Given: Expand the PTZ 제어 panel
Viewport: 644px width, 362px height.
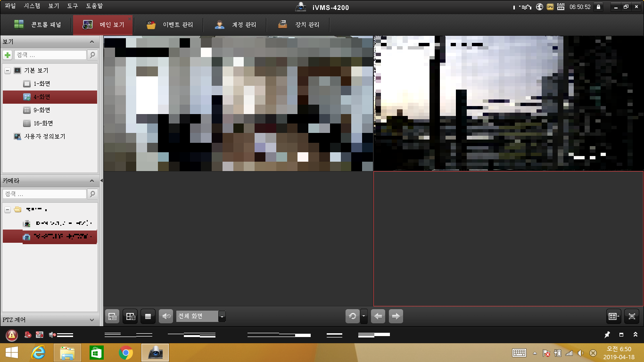Looking at the screenshot, I should [91, 320].
